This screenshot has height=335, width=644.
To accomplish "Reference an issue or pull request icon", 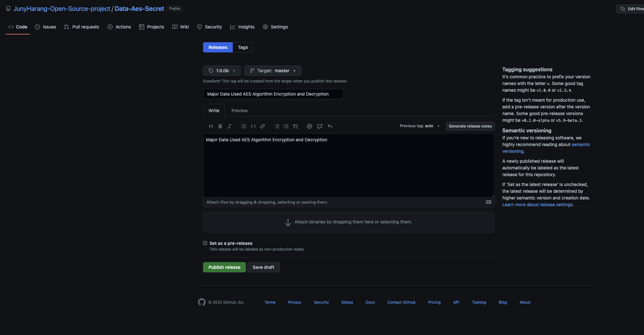I will (320, 126).
